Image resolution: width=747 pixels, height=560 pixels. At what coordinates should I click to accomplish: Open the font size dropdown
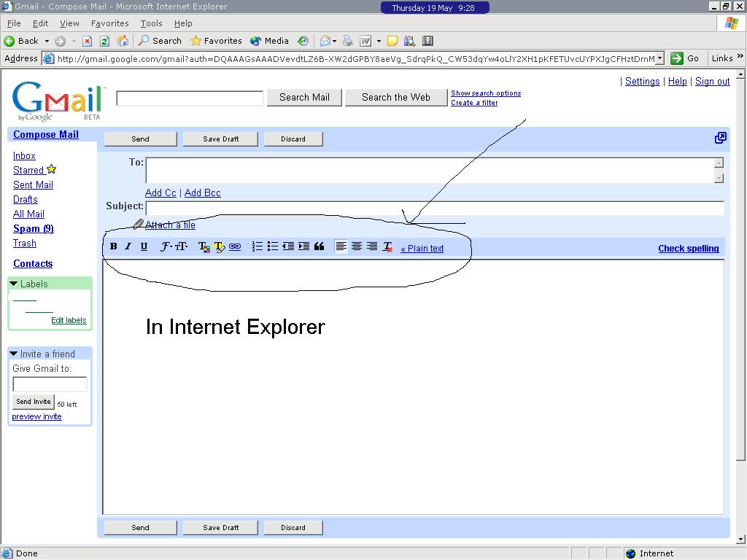181,246
